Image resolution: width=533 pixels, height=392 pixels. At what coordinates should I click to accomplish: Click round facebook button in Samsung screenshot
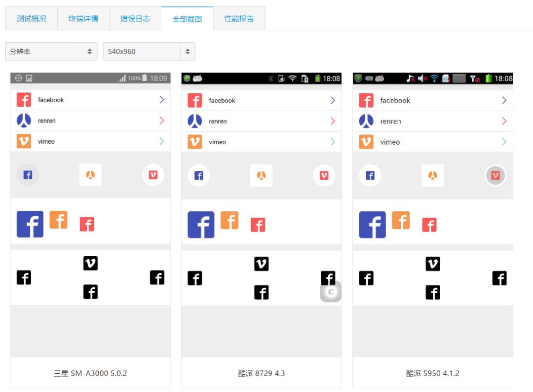[28, 175]
